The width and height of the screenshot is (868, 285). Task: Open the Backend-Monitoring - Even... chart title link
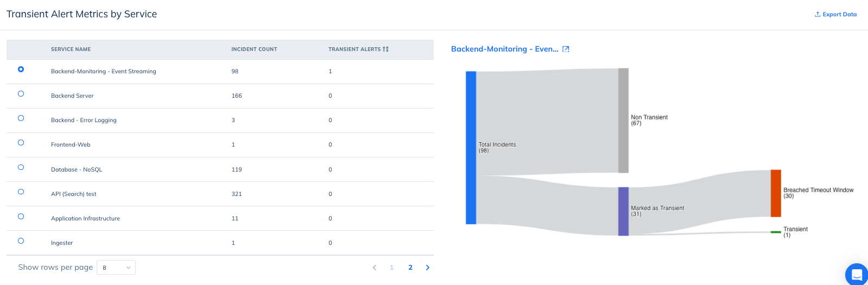504,49
